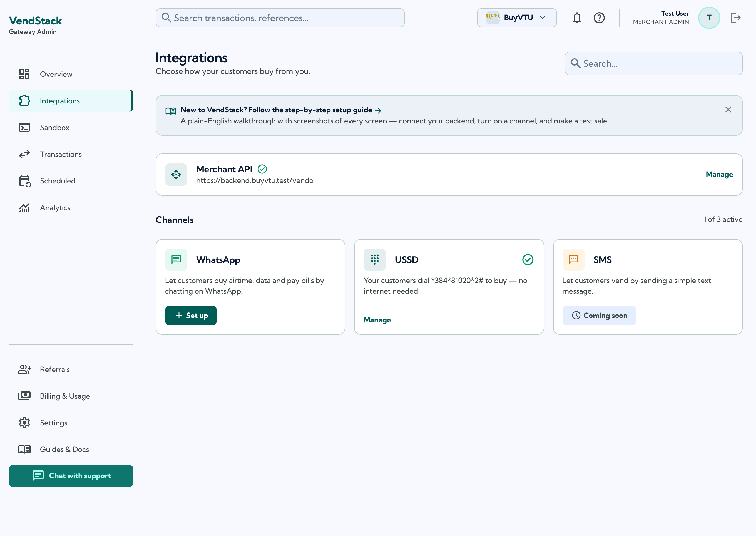Click the backend.buyvtu.test URL text
The height and width of the screenshot is (536, 756).
(254, 180)
